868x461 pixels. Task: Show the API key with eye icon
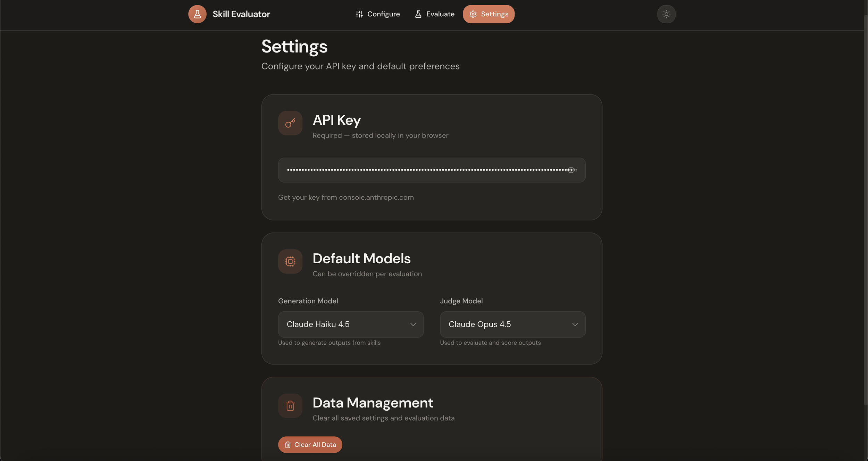point(570,170)
